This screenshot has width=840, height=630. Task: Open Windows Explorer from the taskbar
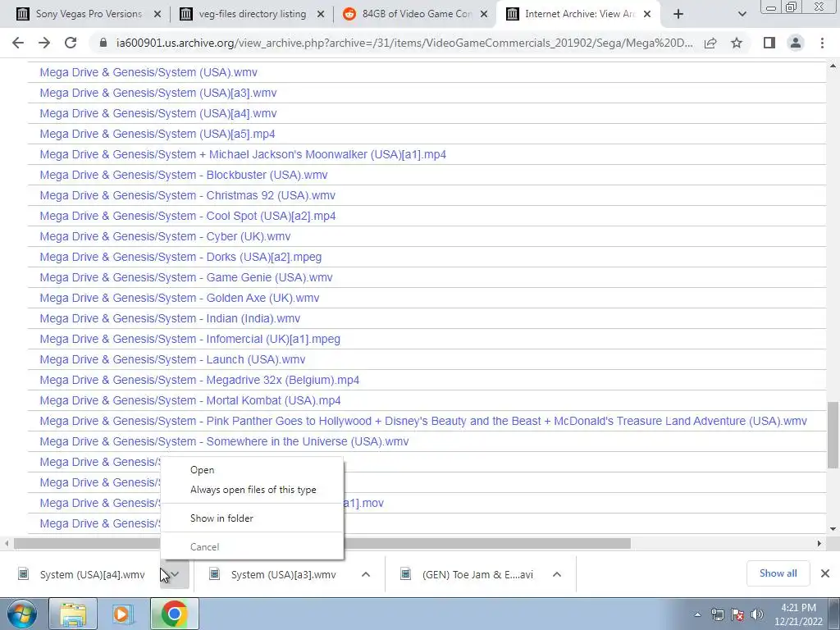(x=73, y=614)
